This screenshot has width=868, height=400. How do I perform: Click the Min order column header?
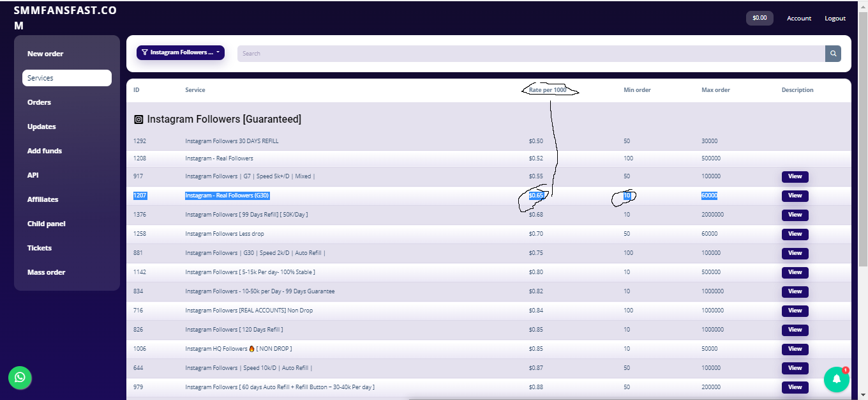637,90
